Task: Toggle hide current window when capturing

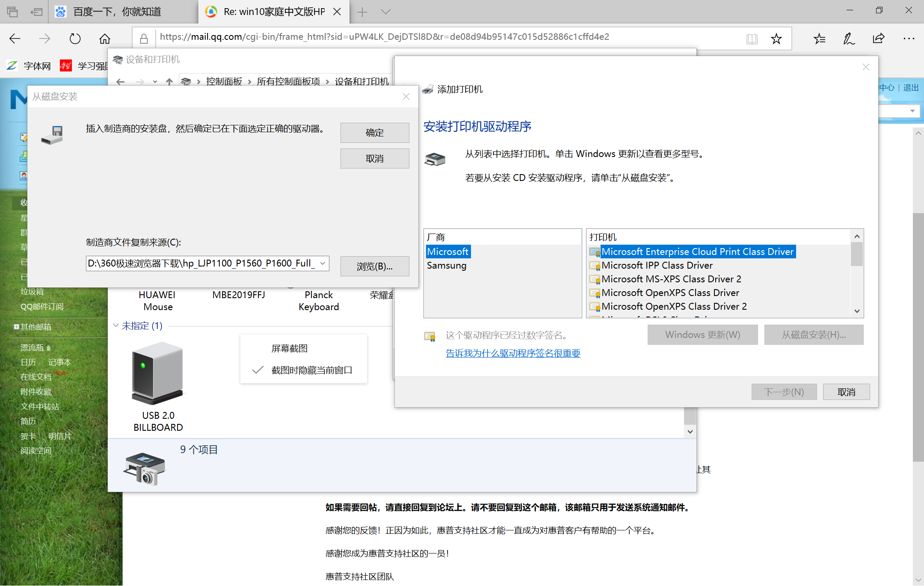Action: click(311, 370)
